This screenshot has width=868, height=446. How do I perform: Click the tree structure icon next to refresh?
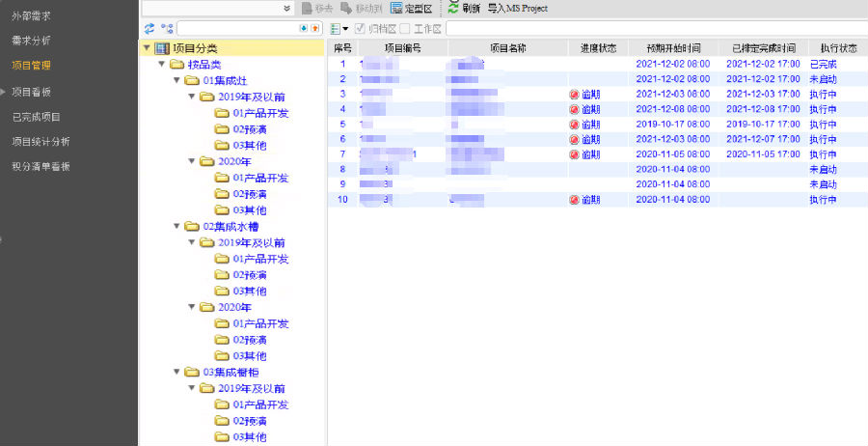(x=167, y=28)
